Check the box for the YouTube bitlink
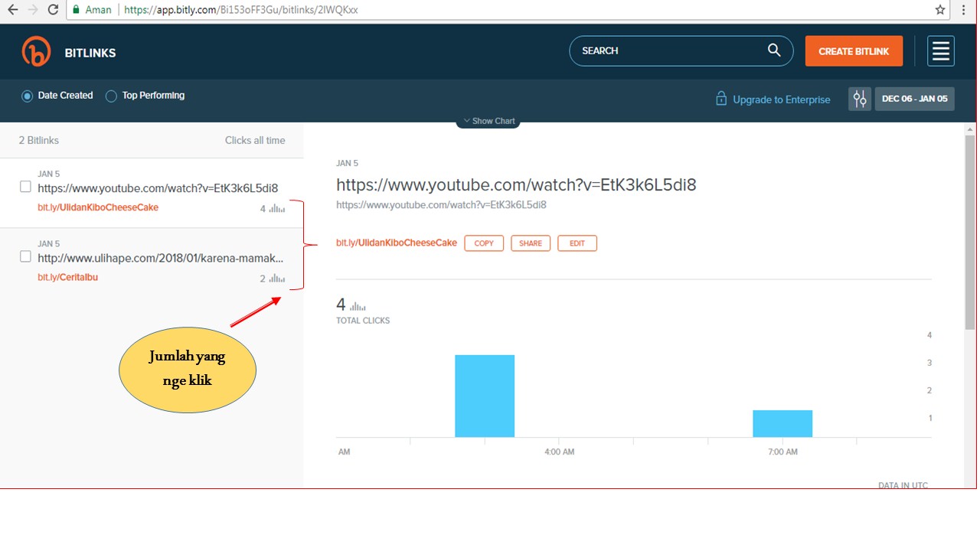The height and width of the screenshot is (551, 980). click(25, 186)
